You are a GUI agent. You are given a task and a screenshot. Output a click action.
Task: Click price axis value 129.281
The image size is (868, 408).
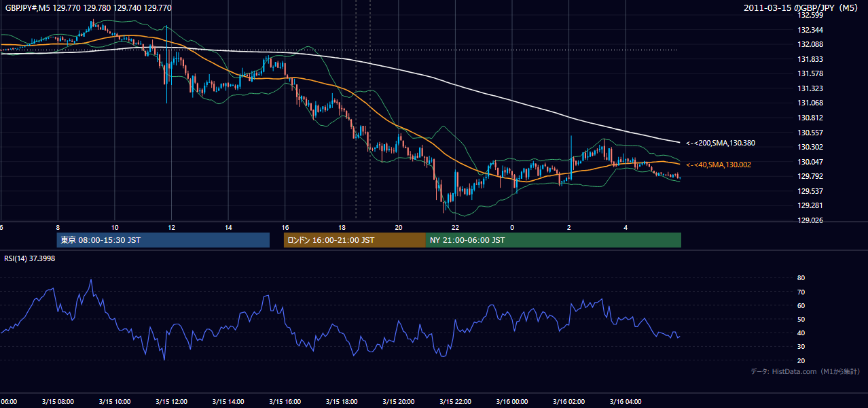[x=810, y=205]
